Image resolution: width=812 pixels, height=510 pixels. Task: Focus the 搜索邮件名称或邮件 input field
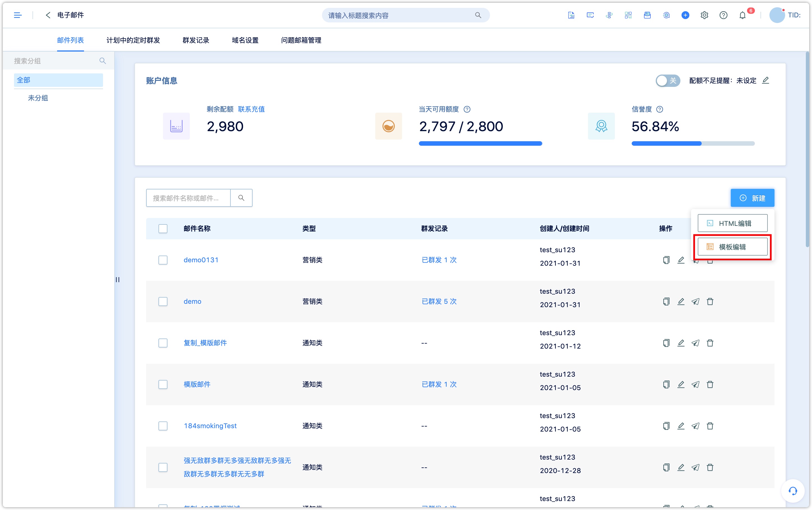point(188,198)
